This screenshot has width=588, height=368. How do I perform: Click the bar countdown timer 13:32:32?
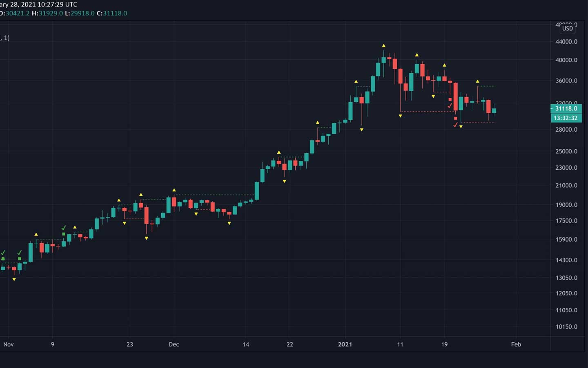coord(566,118)
